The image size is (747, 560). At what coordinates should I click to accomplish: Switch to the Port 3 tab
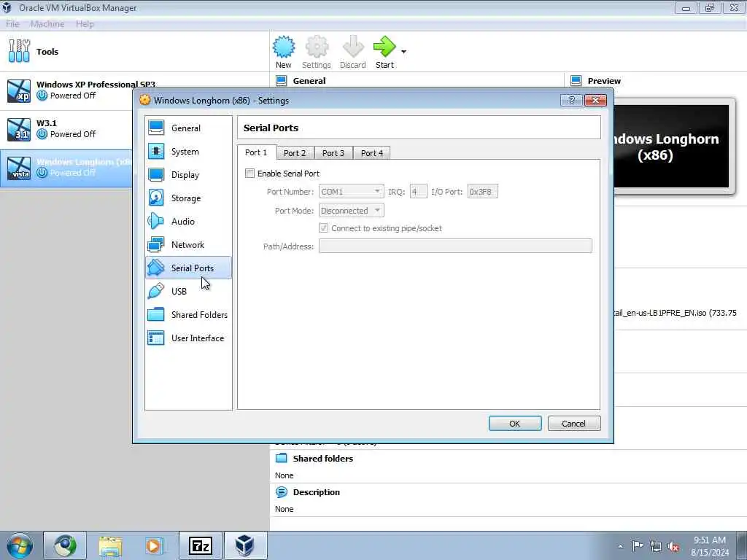333,153
